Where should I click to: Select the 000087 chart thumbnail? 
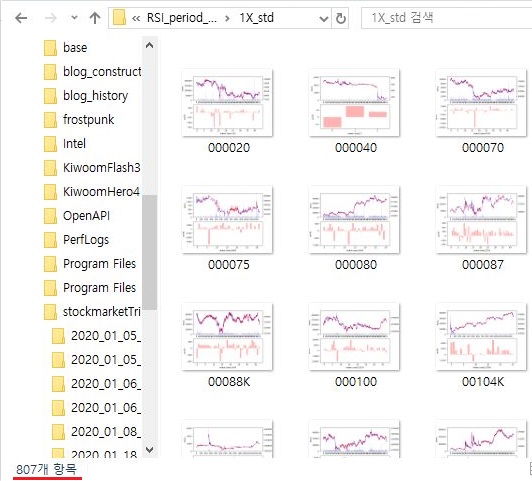pos(481,220)
